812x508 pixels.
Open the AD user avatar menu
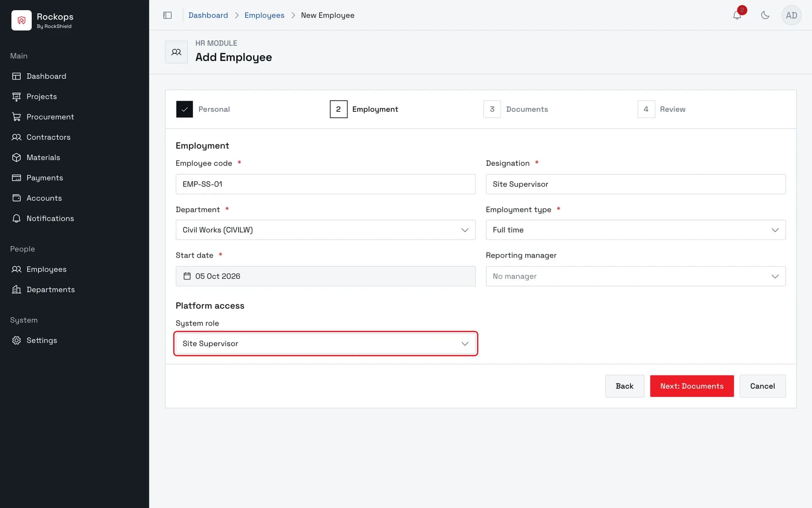pos(791,15)
